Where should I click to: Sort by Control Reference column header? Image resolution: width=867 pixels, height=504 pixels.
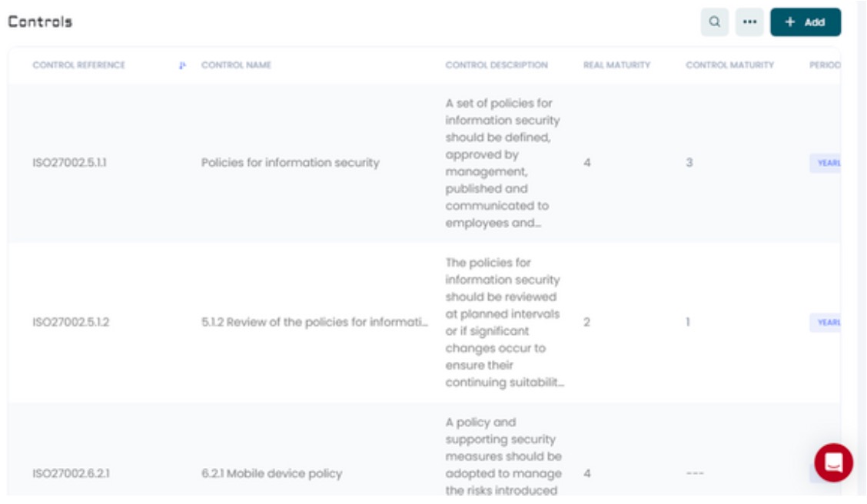[78, 65]
